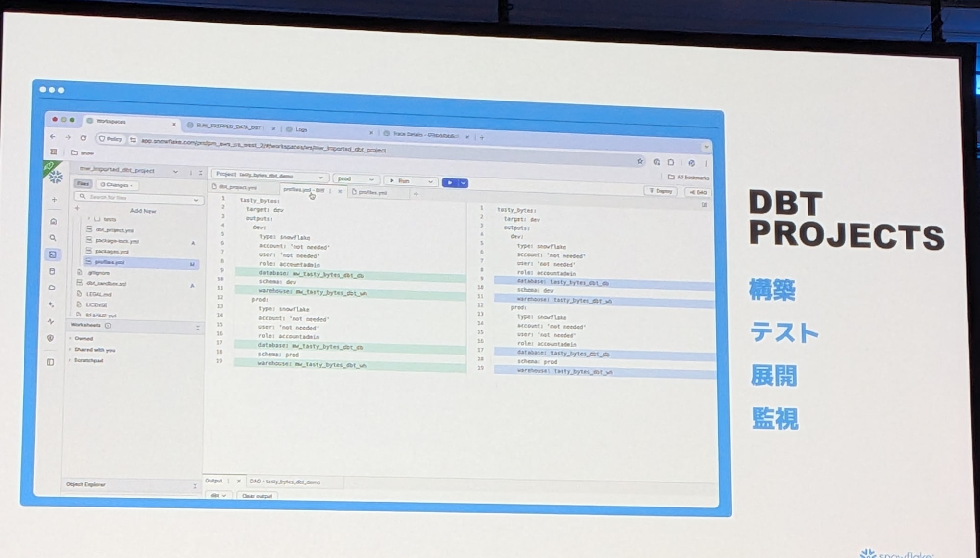This screenshot has height=558, width=980.
Task: Open the dbt dropdown in output panel
Action: coord(218,495)
